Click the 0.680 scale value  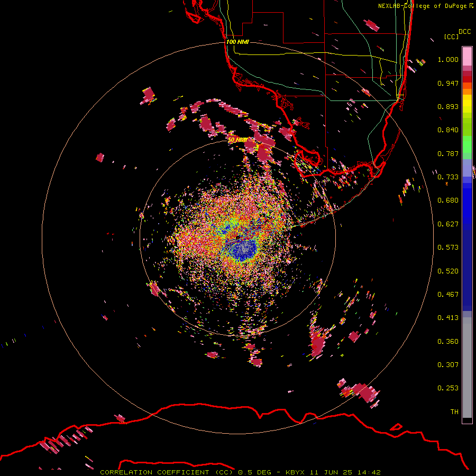click(448, 200)
